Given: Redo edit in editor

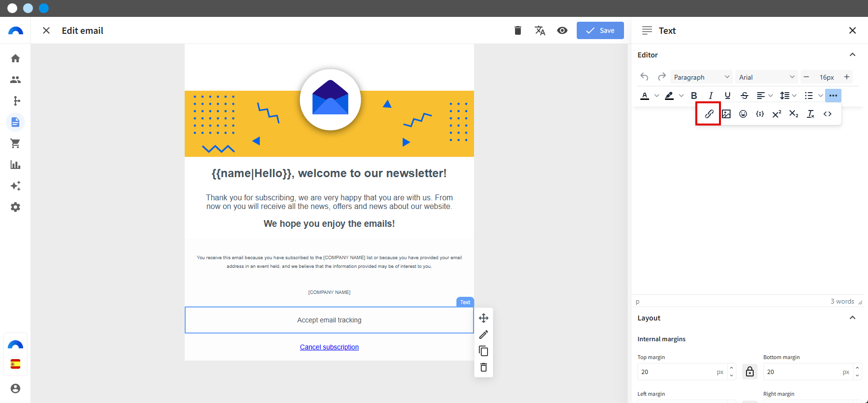Looking at the screenshot, I should pyautogui.click(x=662, y=77).
